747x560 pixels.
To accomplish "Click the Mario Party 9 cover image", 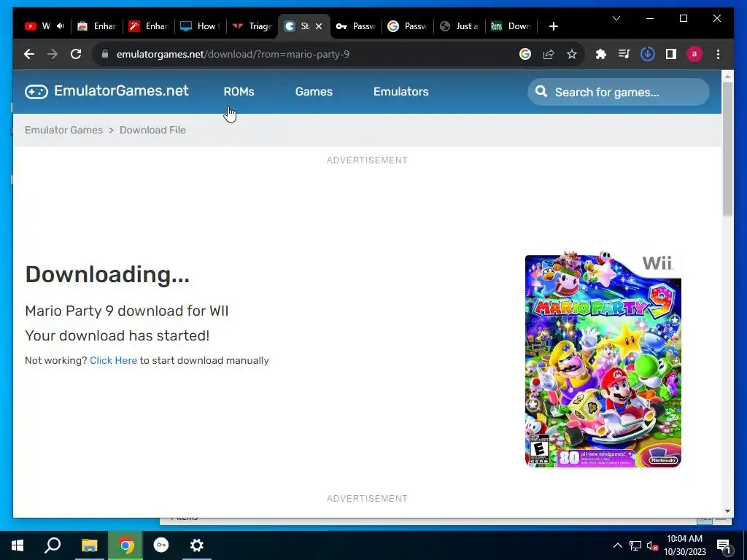I will coord(603,360).
